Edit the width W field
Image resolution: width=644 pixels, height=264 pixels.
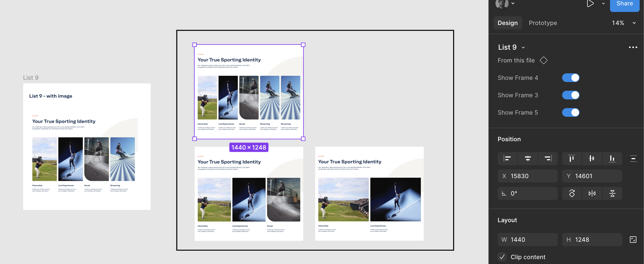click(528, 240)
